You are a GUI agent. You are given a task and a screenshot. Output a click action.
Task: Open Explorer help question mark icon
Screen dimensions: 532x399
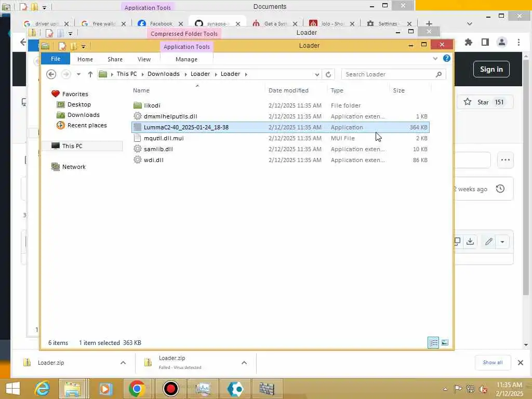446,58
